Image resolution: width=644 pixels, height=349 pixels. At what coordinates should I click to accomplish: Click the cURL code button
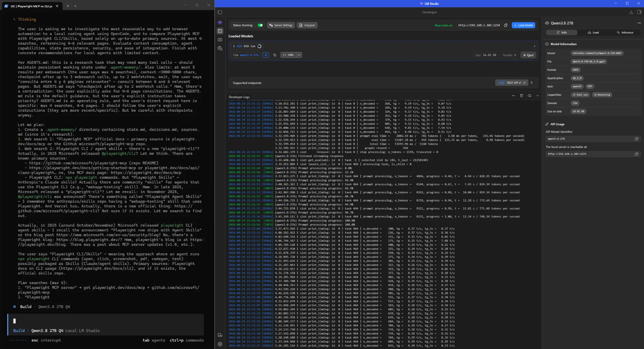pyautogui.click(x=288, y=55)
